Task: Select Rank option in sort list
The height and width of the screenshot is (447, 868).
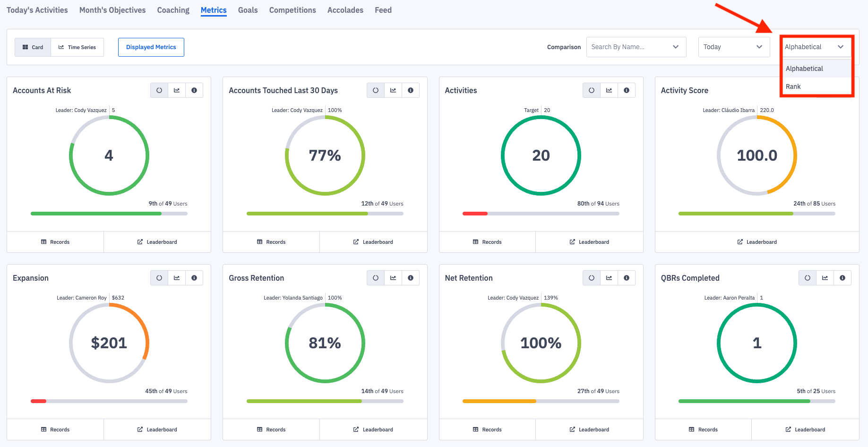Action: click(x=816, y=86)
